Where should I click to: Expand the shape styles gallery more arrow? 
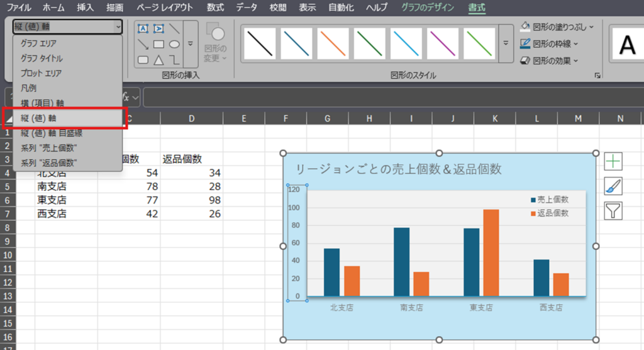(506, 44)
